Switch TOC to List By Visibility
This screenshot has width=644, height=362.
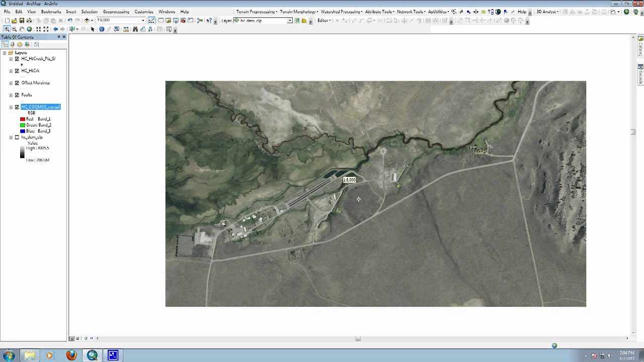click(20, 44)
